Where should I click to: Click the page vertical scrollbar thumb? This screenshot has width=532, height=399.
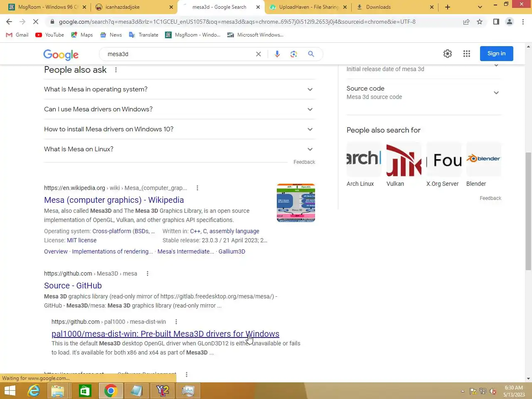pyautogui.click(x=528, y=211)
